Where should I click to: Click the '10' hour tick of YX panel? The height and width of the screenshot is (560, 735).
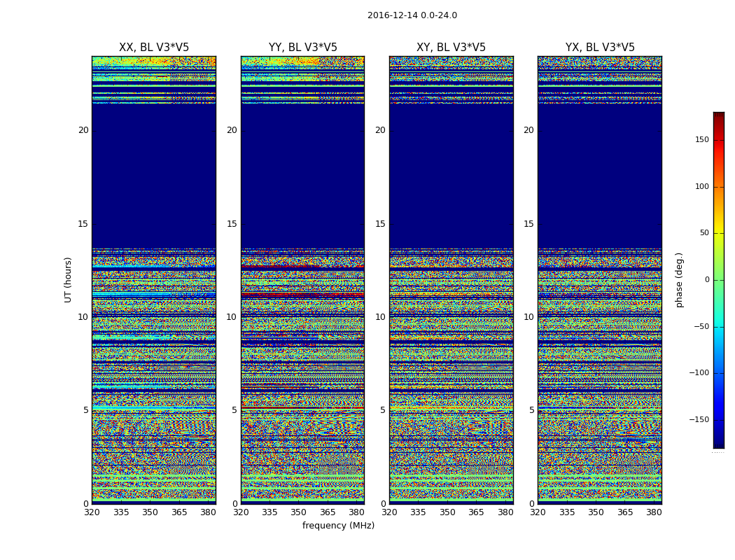click(528, 317)
